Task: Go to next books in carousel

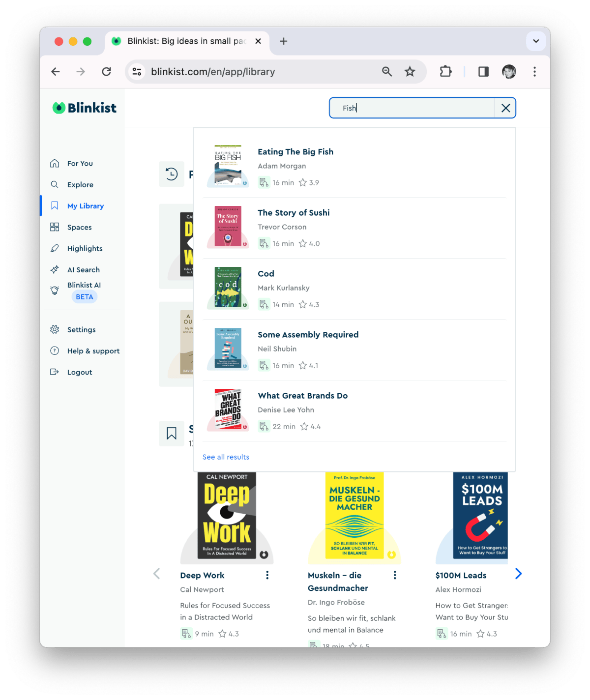Action: tap(518, 574)
